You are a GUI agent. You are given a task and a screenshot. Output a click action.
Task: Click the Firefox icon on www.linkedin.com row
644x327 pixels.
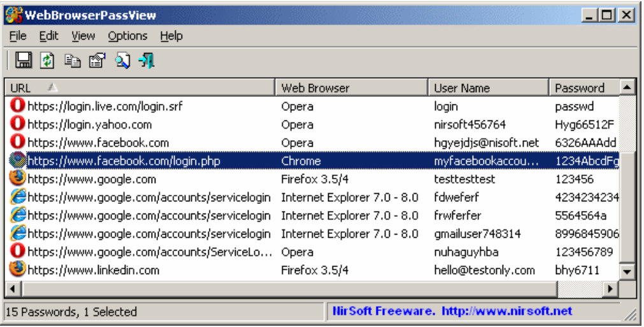pos(18,269)
